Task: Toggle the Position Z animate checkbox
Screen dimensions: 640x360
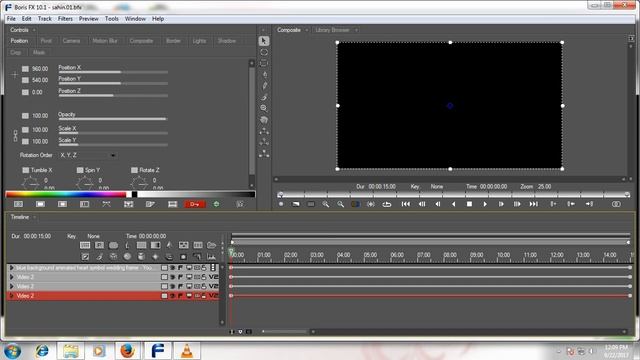Action: tap(25, 93)
